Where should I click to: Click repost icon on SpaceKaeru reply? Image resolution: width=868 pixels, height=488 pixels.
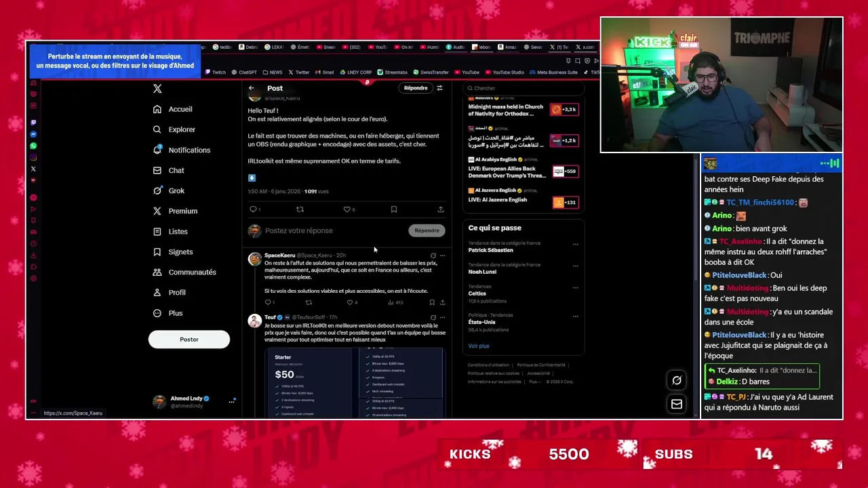(309, 302)
